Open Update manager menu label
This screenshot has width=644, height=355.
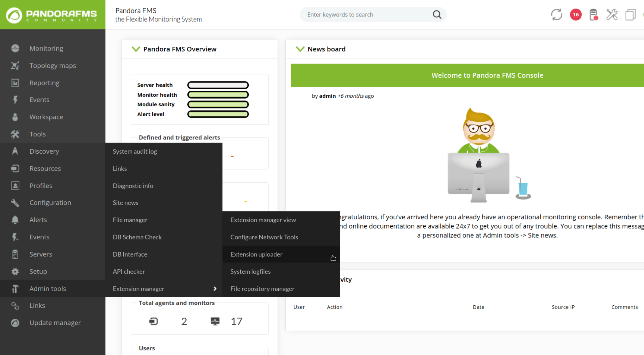[55, 323]
